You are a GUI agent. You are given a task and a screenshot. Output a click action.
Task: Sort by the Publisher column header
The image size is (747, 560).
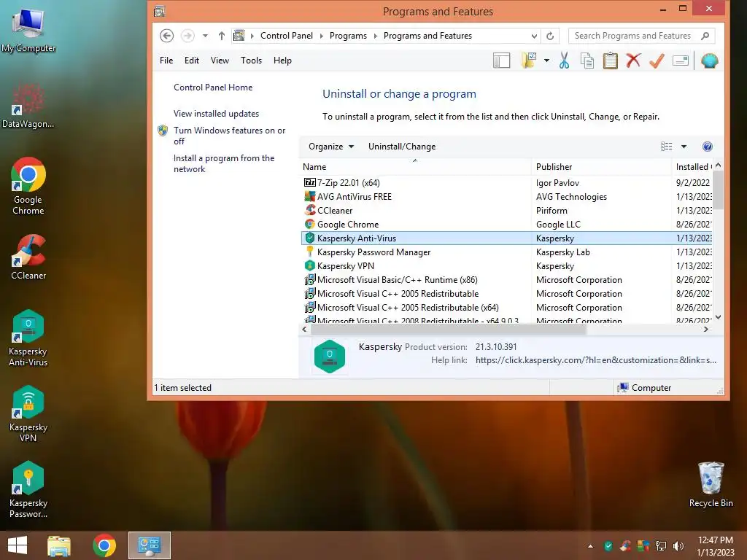pyautogui.click(x=601, y=167)
